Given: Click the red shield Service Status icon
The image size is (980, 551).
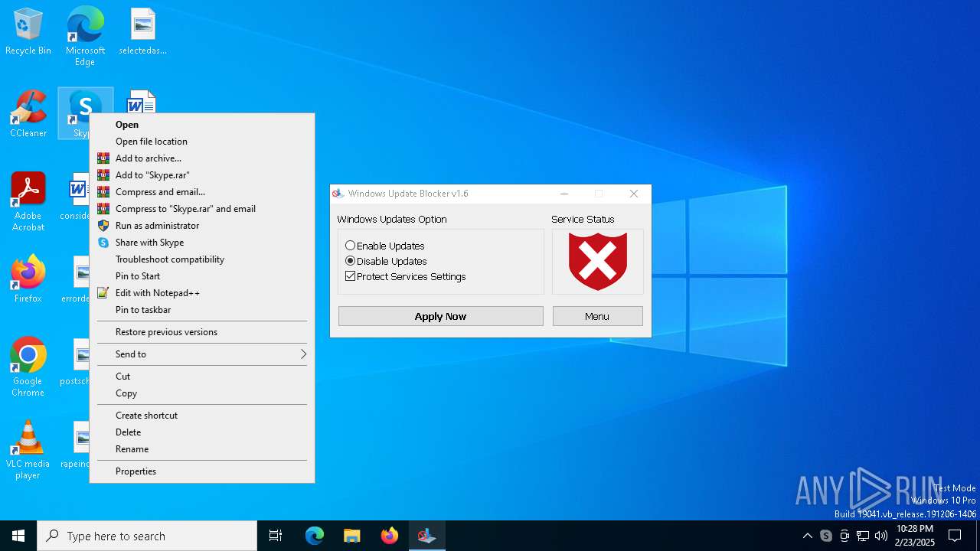Looking at the screenshot, I should pyautogui.click(x=598, y=262).
